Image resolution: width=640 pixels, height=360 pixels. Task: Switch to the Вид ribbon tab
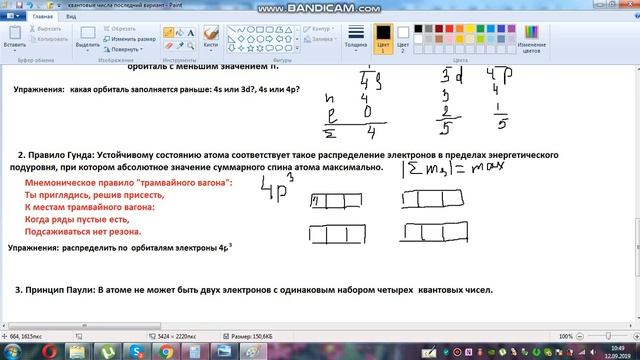(71, 16)
